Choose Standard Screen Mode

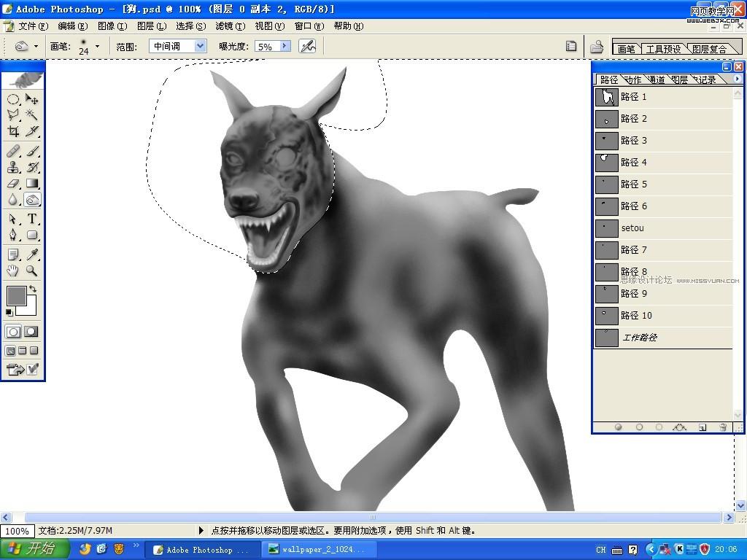click(x=10, y=351)
